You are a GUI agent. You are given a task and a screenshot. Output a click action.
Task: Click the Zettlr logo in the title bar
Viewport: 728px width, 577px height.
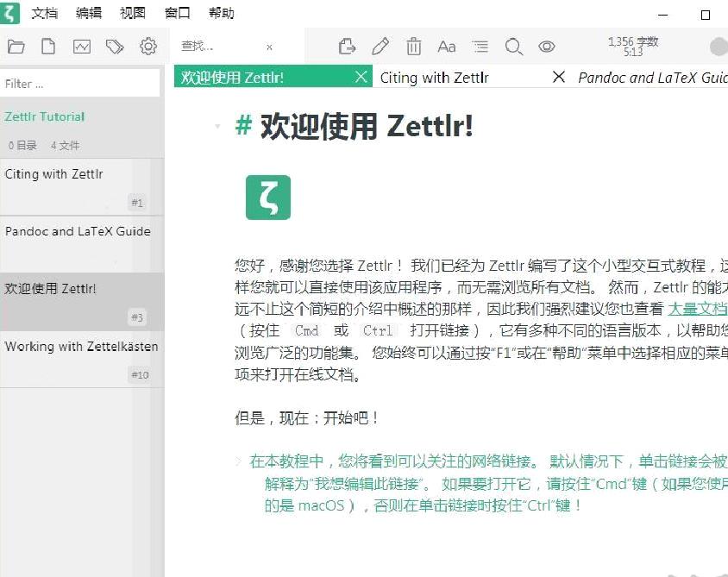point(9,13)
